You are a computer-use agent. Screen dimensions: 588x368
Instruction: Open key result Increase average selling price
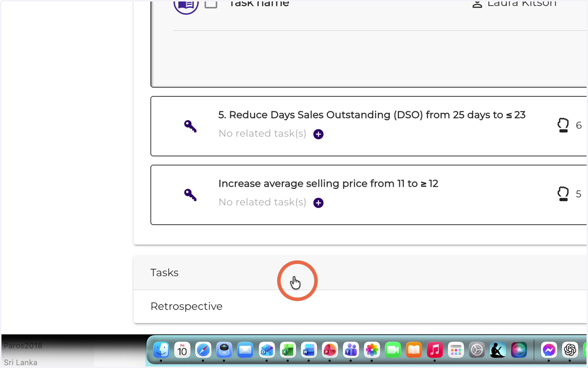point(328,184)
